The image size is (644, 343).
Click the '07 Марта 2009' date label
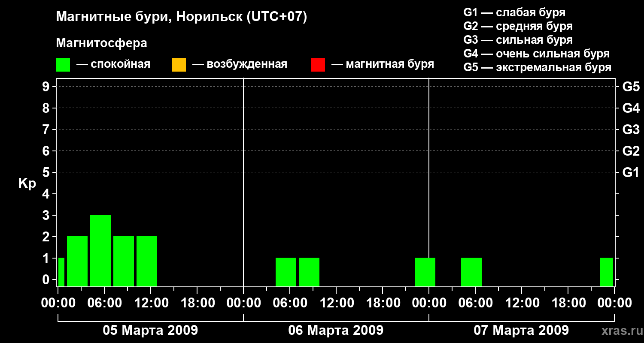pyautogui.click(x=521, y=330)
